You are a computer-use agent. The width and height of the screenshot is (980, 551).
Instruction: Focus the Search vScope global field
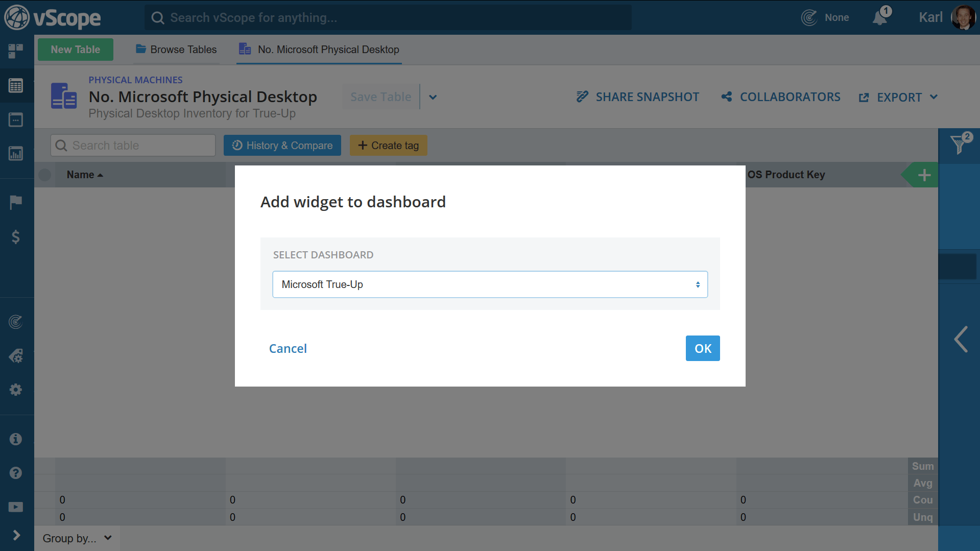click(388, 18)
